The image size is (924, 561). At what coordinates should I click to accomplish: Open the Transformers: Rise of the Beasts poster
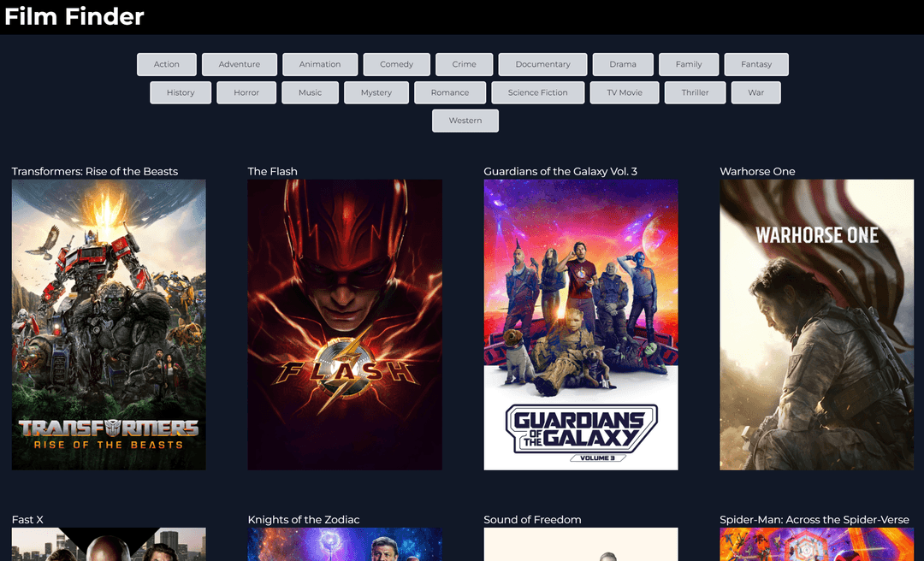click(109, 325)
